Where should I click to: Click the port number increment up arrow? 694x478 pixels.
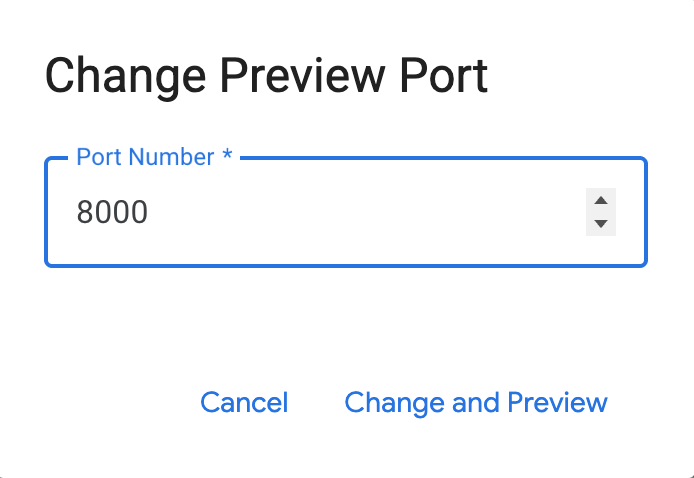click(x=600, y=200)
